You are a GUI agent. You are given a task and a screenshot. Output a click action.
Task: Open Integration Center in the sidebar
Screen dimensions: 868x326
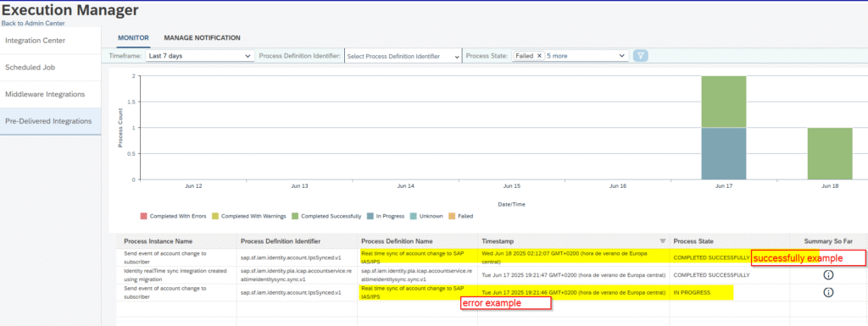pos(50,41)
